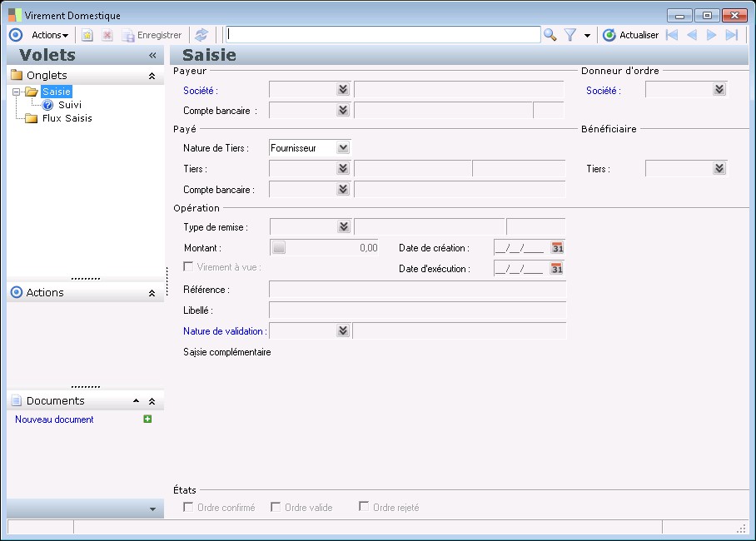This screenshot has width=756, height=541.
Task: Click the new record toolbar icon
Action: [x=87, y=35]
